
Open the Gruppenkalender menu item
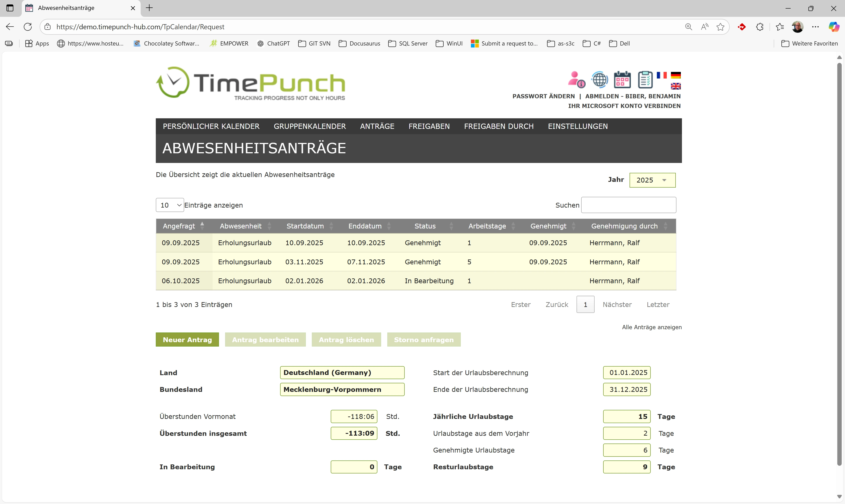click(x=310, y=126)
